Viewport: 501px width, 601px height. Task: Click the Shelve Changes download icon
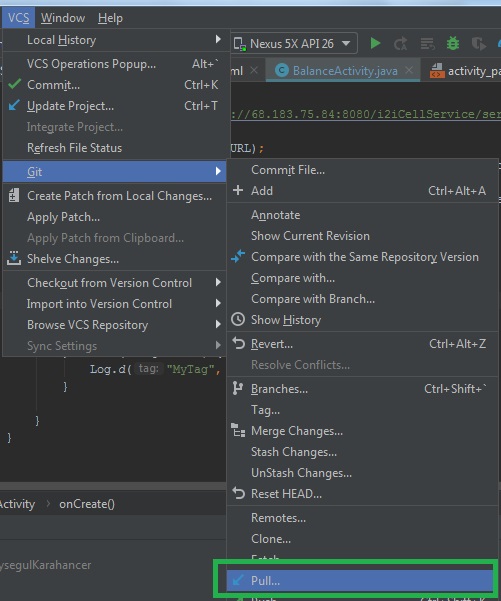(14, 258)
